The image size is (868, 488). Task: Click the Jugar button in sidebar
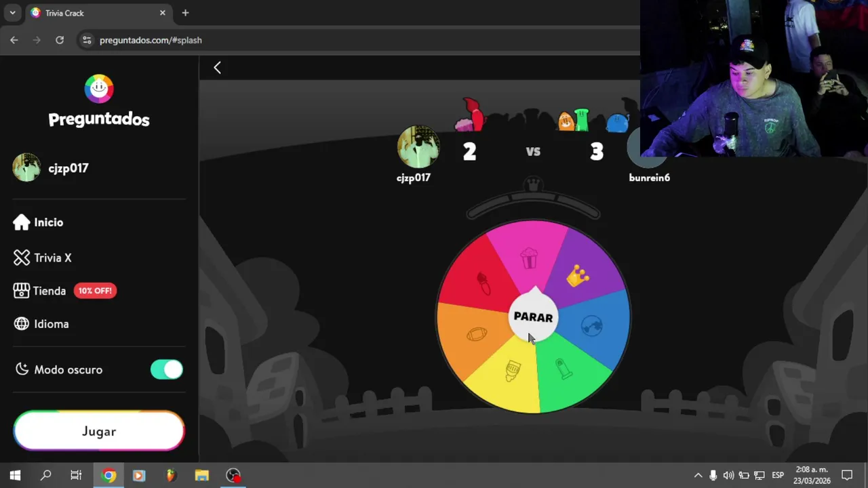click(x=99, y=431)
